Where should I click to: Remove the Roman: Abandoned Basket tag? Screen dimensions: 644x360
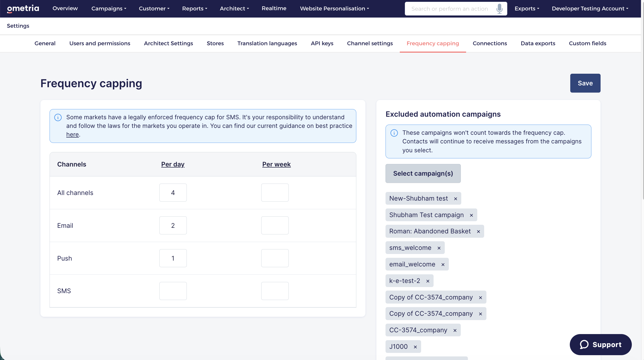tap(479, 231)
